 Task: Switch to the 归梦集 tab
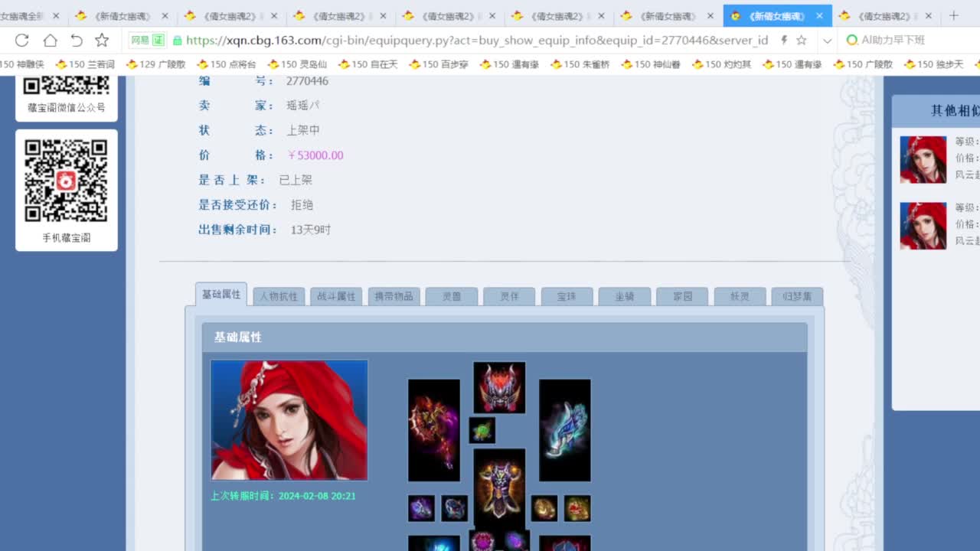(x=797, y=296)
